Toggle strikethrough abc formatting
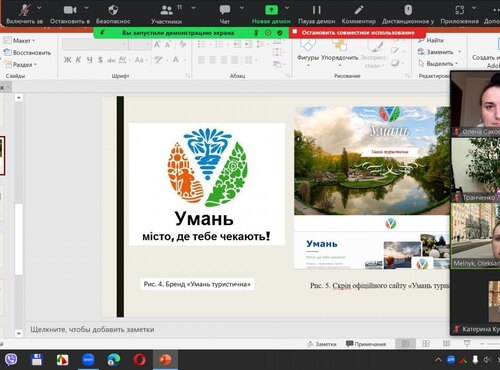The image size is (500, 370). [x=111, y=60]
